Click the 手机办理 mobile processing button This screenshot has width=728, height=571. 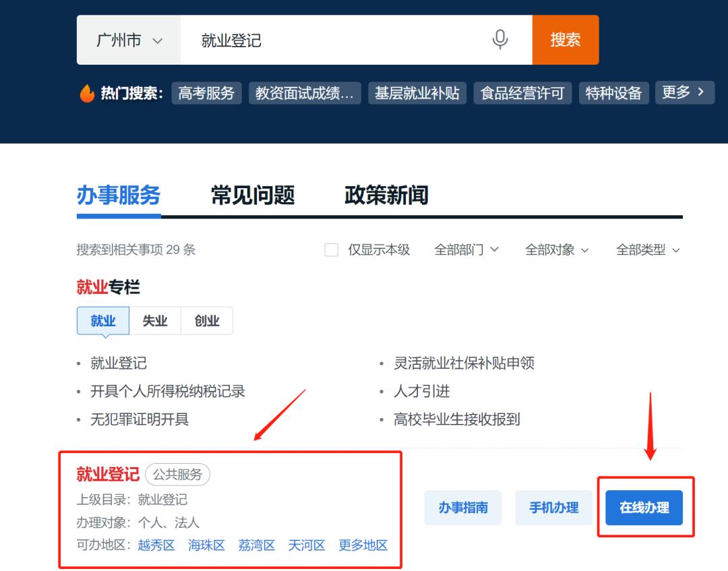[554, 508]
